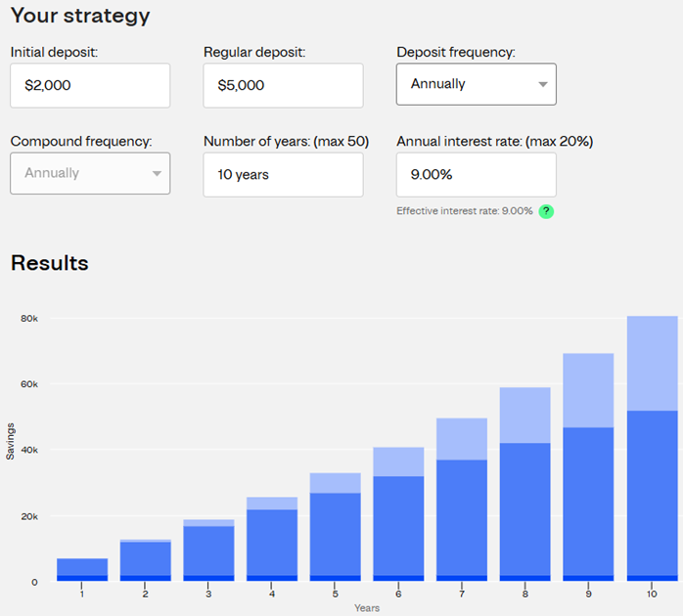Click the Results heading
The width and height of the screenshot is (683, 616).
click(x=50, y=263)
